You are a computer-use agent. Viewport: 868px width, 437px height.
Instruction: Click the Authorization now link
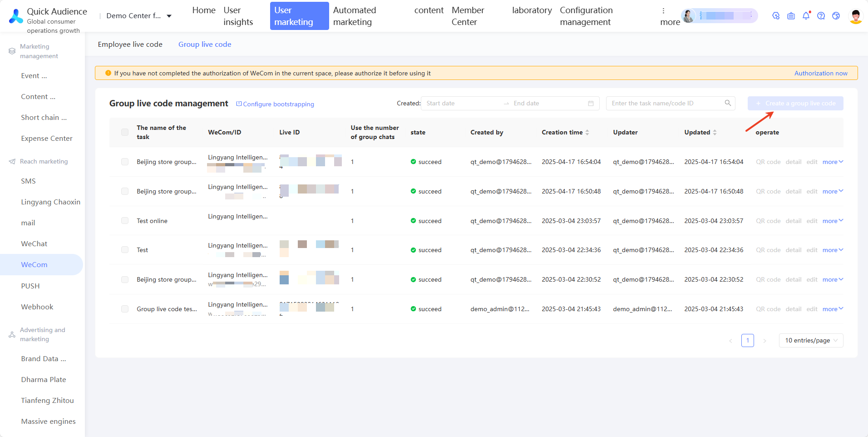coord(821,73)
